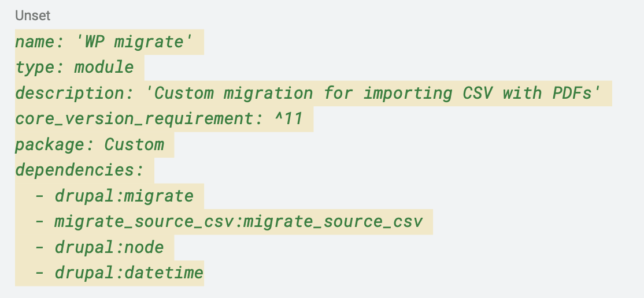Click the word "module" in type line
644x298 pixels.
(104, 68)
